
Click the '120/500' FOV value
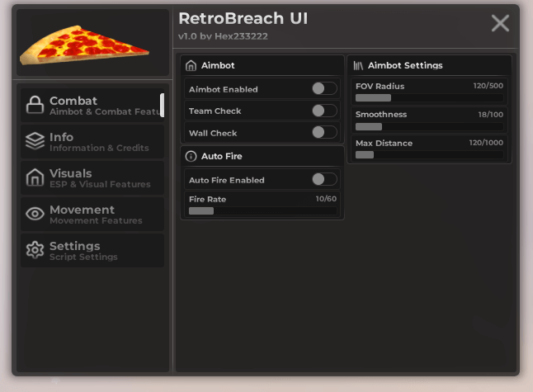pyautogui.click(x=488, y=86)
